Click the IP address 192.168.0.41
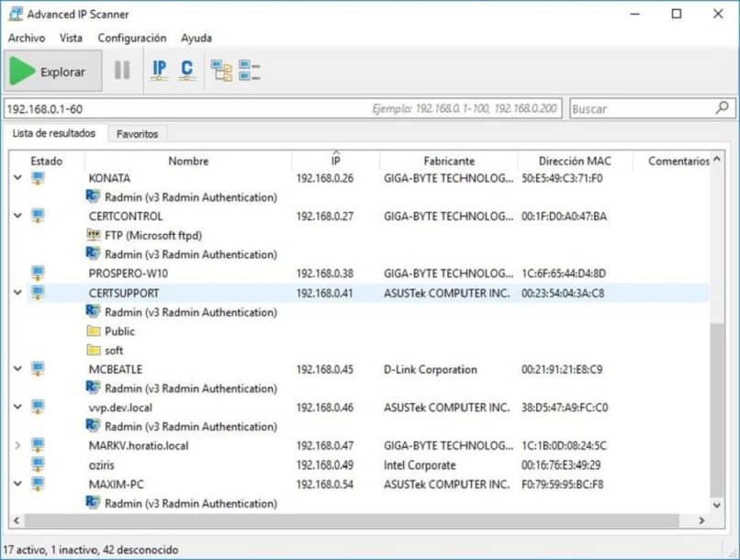The width and height of the screenshot is (740, 560). (x=325, y=293)
